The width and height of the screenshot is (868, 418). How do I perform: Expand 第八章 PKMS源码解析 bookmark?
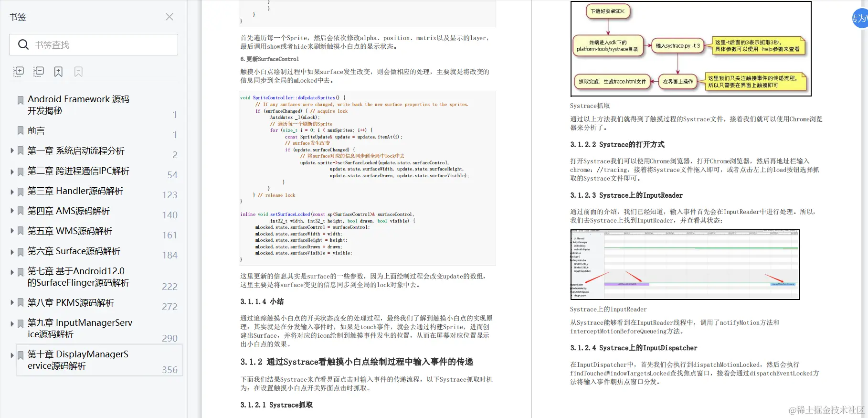tap(12, 302)
